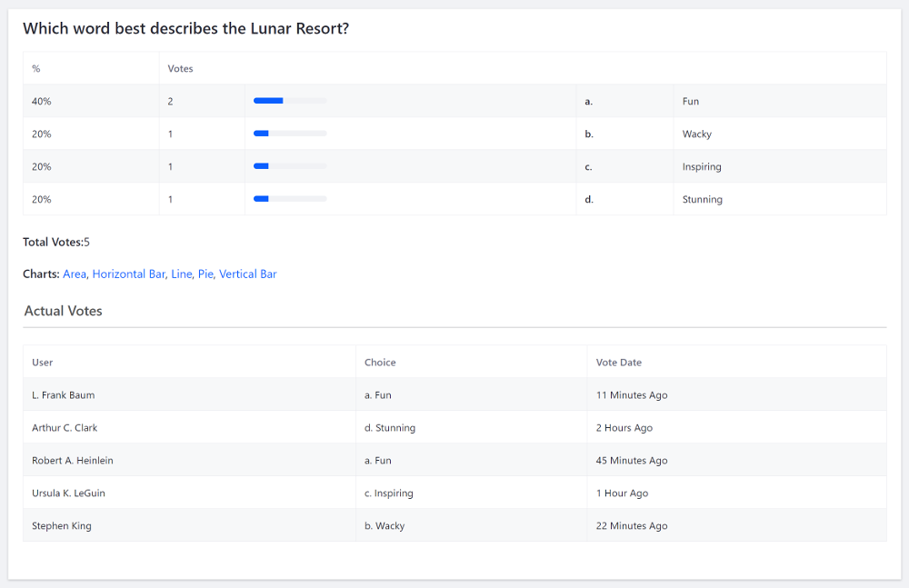Screen dimensions: 909x588
Task: Select user Stephen King
Action: point(62,526)
